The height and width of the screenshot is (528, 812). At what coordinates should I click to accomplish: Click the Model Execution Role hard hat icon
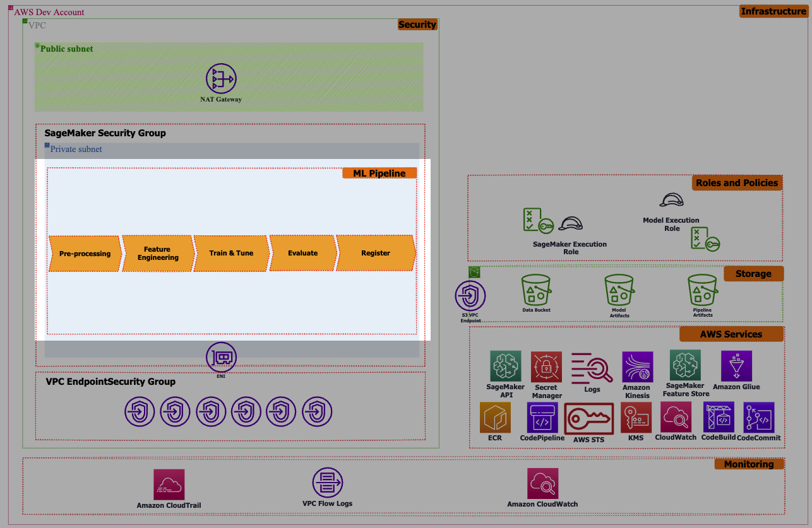click(x=672, y=199)
